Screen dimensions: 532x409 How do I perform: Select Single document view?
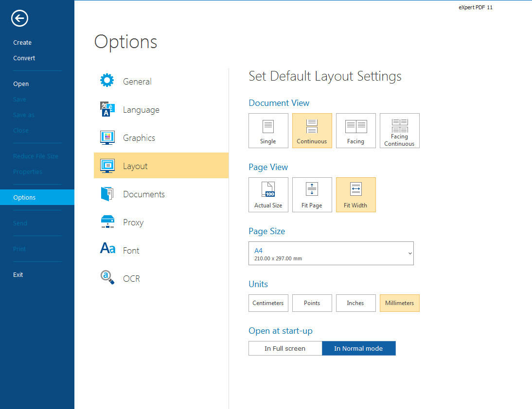point(268,131)
